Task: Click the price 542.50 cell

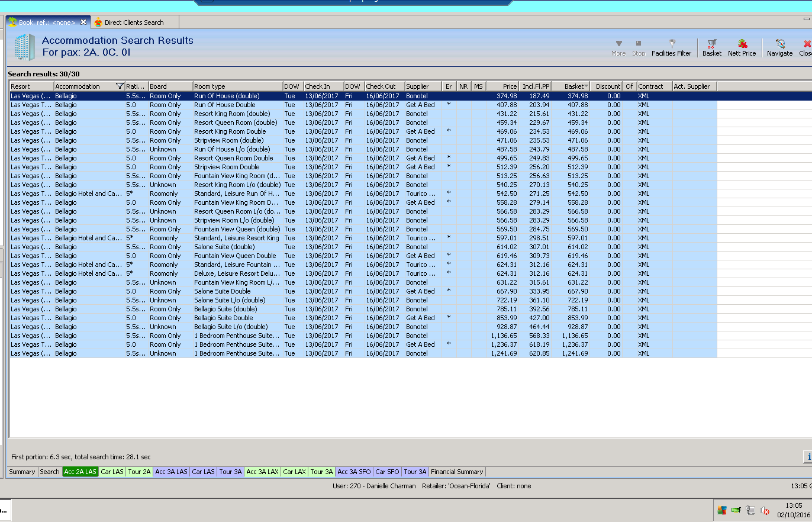Action: pyautogui.click(x=507, y=194)
